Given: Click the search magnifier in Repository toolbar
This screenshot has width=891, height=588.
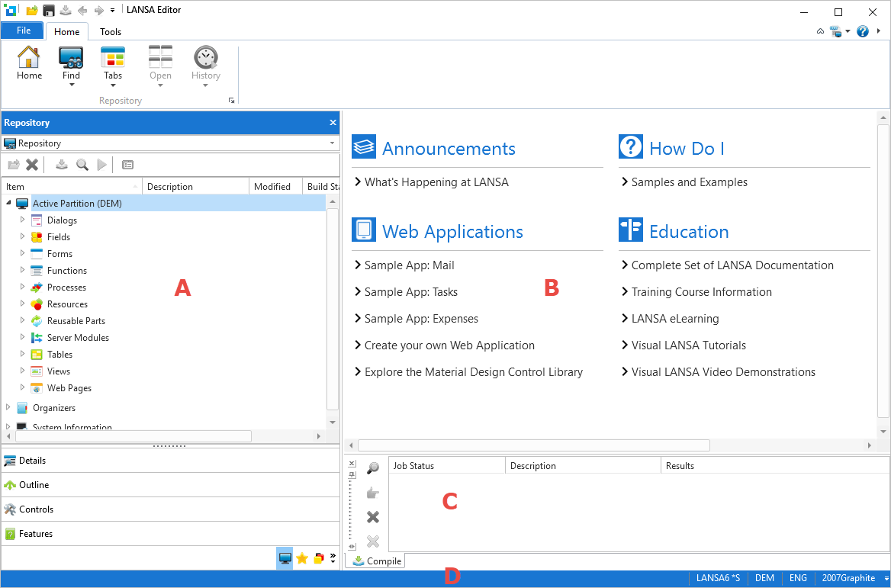Looking at the screenshot, I should 82,165.
